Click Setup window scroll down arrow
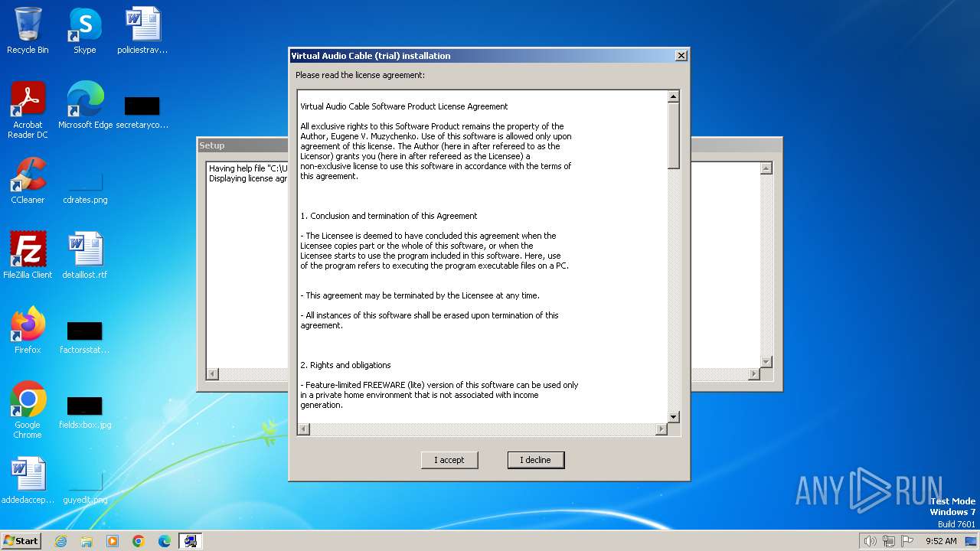 pos(766,361)
